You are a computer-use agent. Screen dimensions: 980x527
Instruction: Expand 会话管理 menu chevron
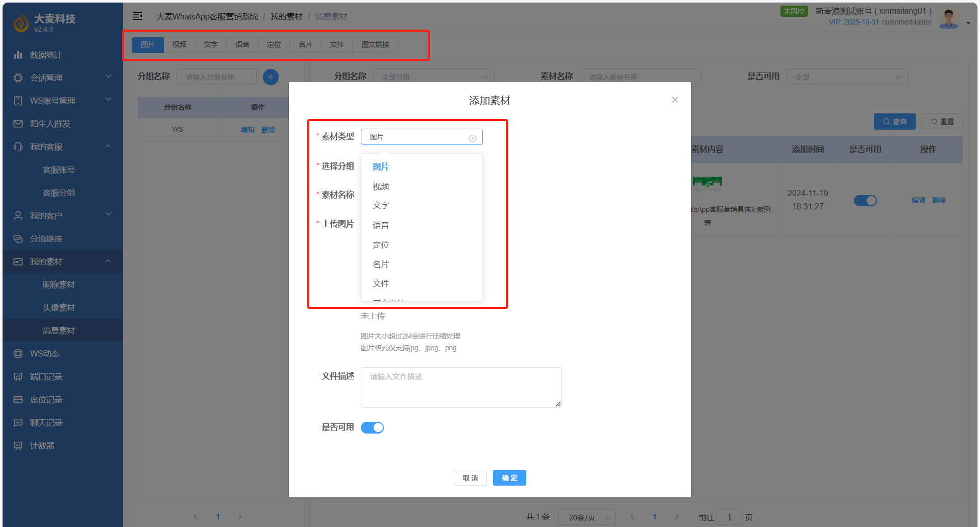click(x=108, y=77)
